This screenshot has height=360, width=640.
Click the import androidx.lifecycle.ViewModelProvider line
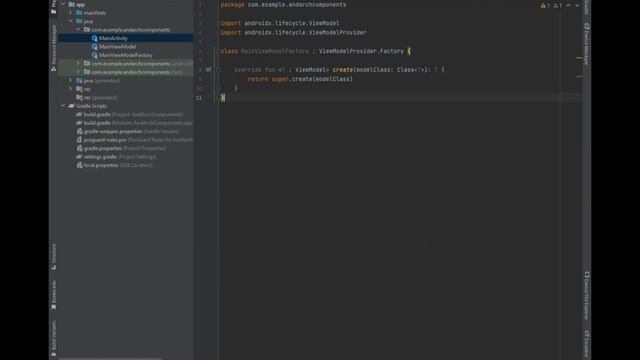pos(293,33)
